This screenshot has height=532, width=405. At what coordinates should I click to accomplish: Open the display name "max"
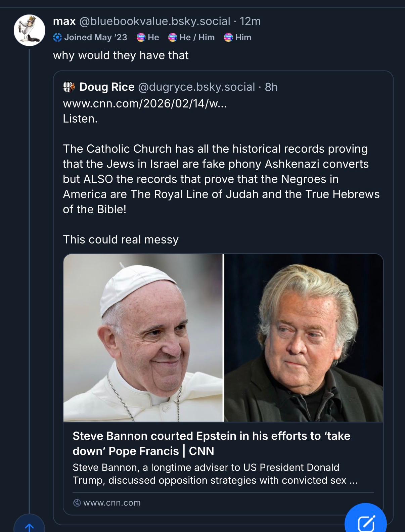pos(64,21)
